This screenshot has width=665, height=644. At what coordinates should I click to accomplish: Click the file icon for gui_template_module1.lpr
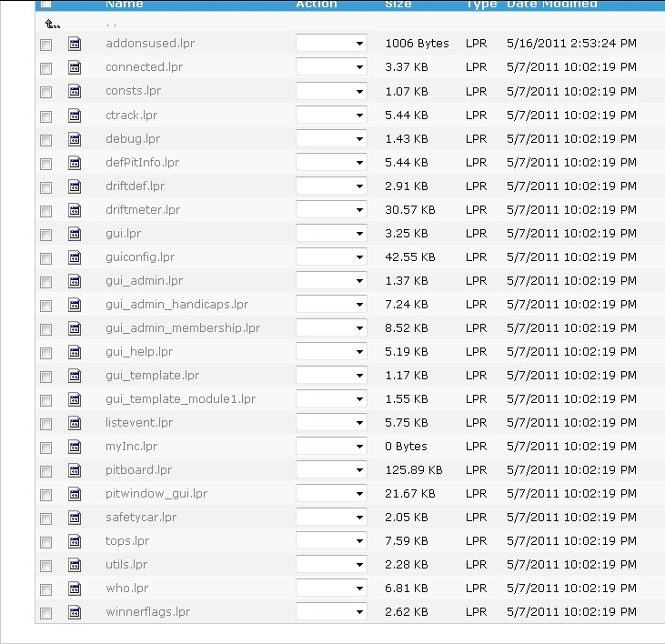(x=75, y=399)
